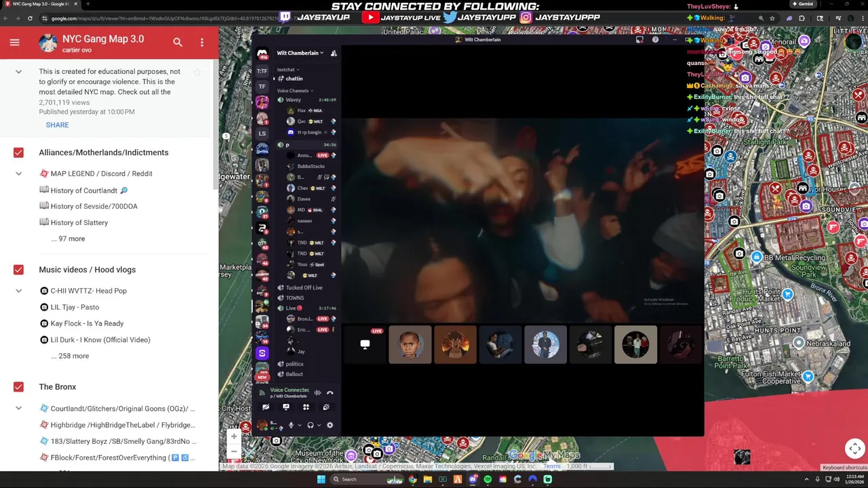Select Kay Flock - Is Ya Ready entry
The height and width of the screenshot is (488, 868).
point(81,323)
